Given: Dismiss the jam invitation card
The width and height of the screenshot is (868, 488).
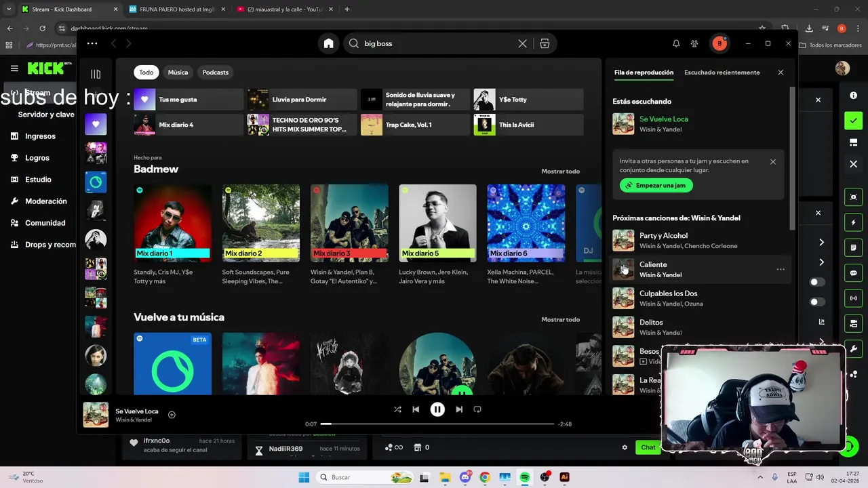Looking at the screenshot, I should point(773,161).
